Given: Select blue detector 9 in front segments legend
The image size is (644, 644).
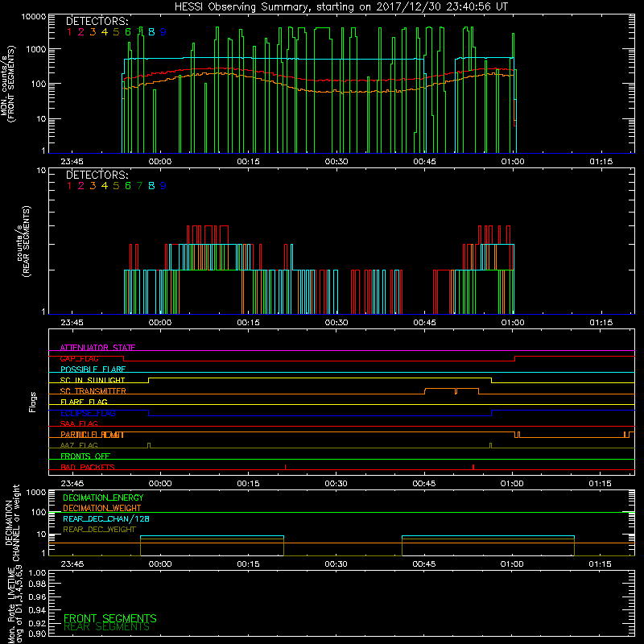Looking at the screenshot, I should [x=163, y=32].
